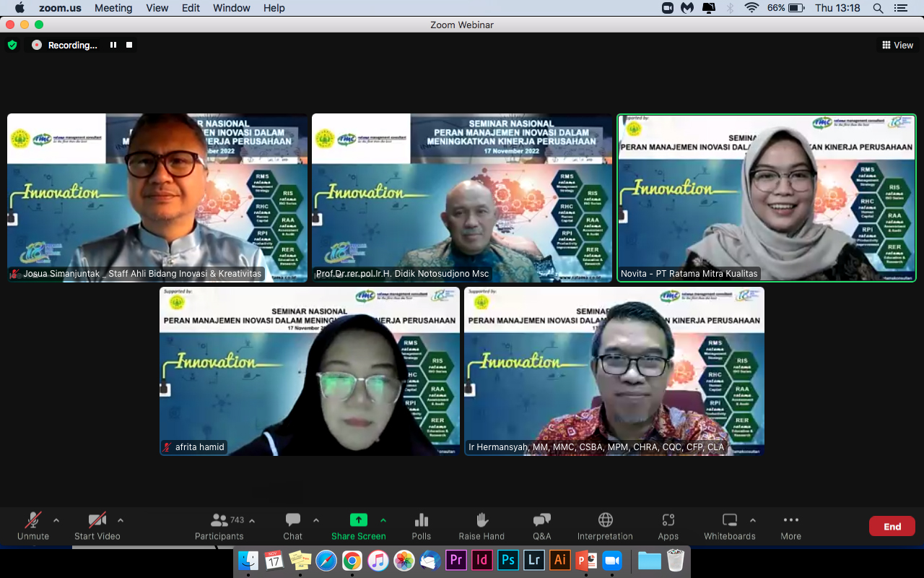The image size is (924, 578).
Task: Open the More options icon
Action: click(791, 519)
